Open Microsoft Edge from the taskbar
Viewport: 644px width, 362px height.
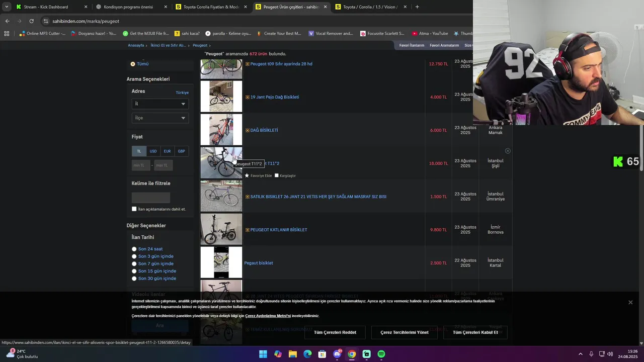coord(307,354)
